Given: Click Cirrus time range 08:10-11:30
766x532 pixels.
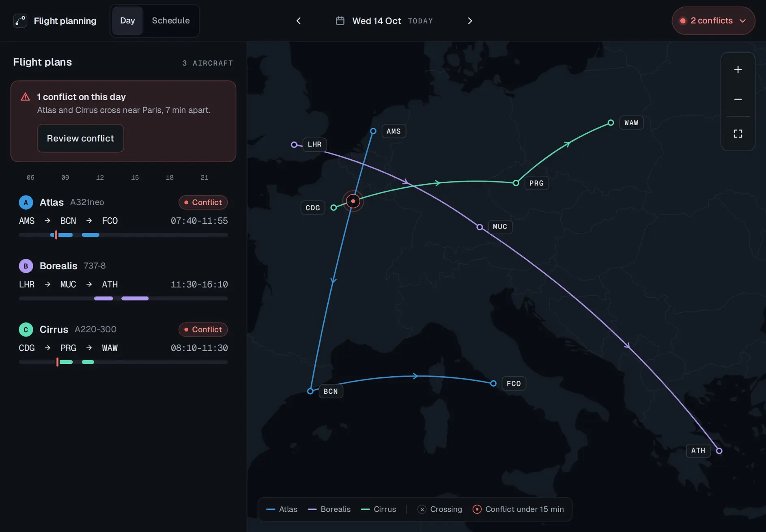Looking at the screenshot, I should [x=199, y=348].
